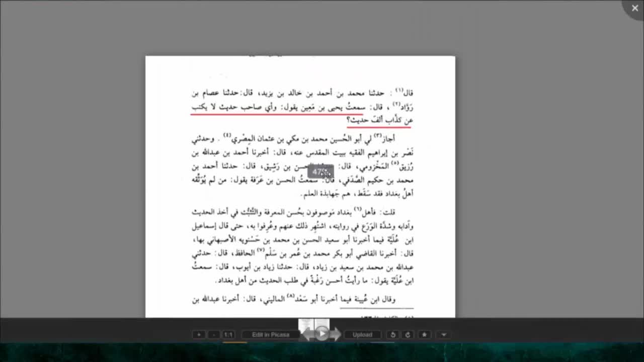
Task: Select the right filmstrip thumbnail
Action: [322, 324]
